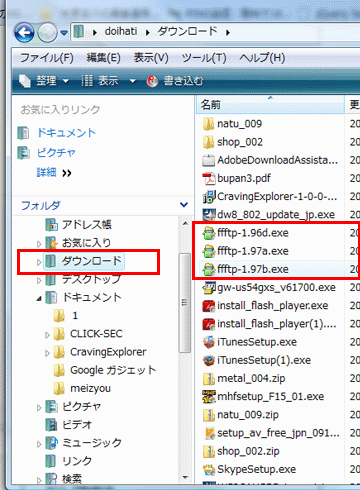This screenshot has width=360, height=490.
Task: Select install_flash_player(1) Flash icon
Action: (209, 324)
